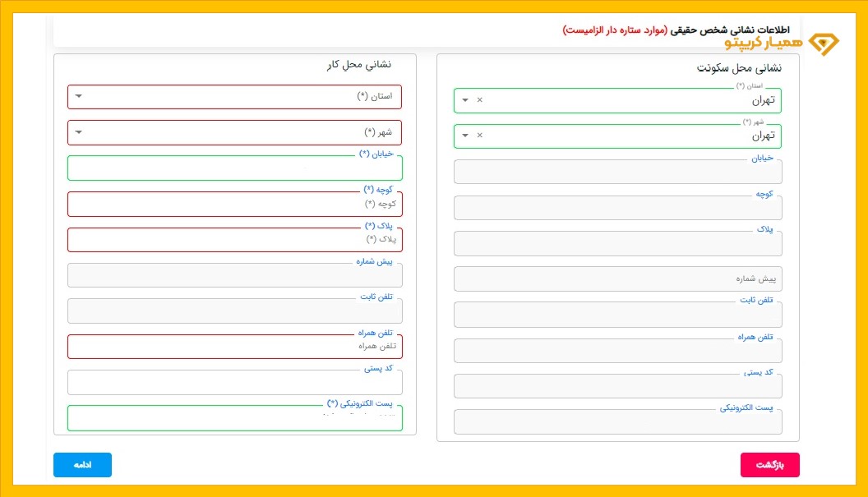Image resolution: width=868 pixels, height=497 pixels.
Task: Open the residence city dropdown chevron
Action: click(x=464, y=136)
